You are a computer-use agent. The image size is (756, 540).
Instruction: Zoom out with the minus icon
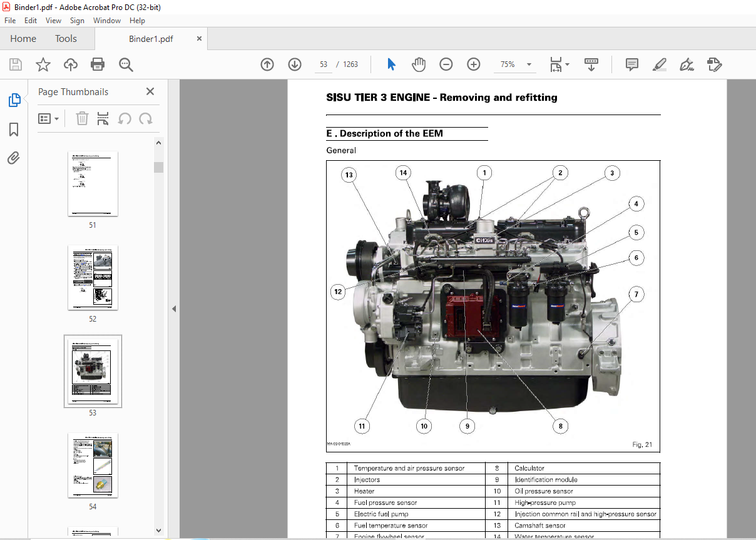tap(446, 64)
